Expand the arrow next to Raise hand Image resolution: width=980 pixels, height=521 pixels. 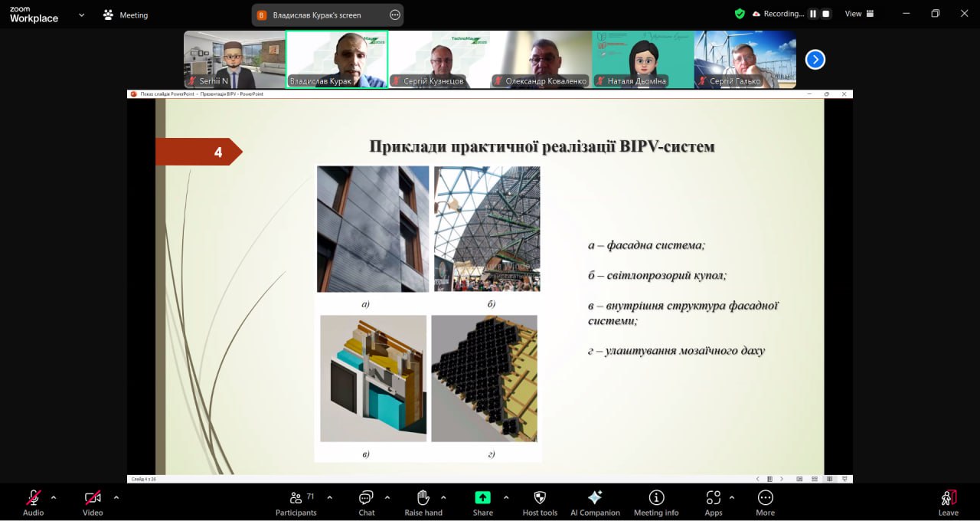[x=443, y=497]
